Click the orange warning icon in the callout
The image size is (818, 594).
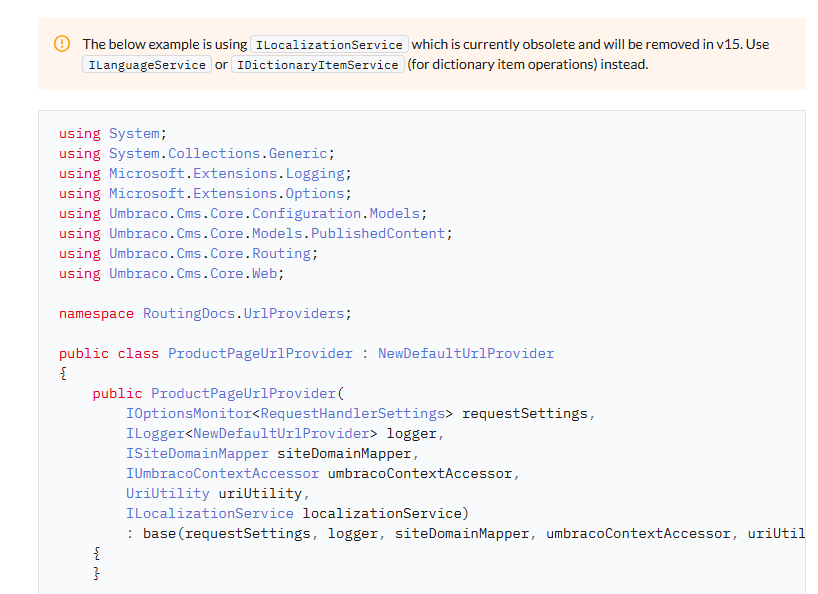pos(62,44)
